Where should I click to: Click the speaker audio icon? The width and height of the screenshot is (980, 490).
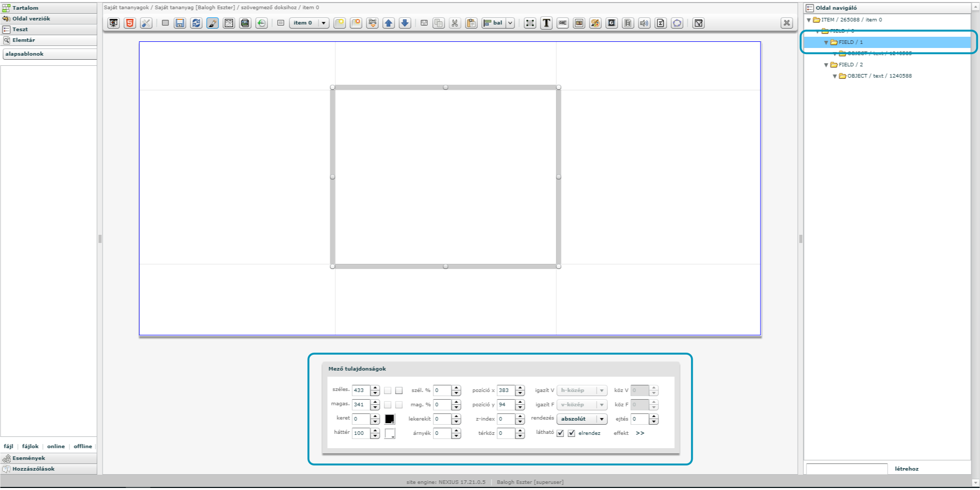(644, 23)
